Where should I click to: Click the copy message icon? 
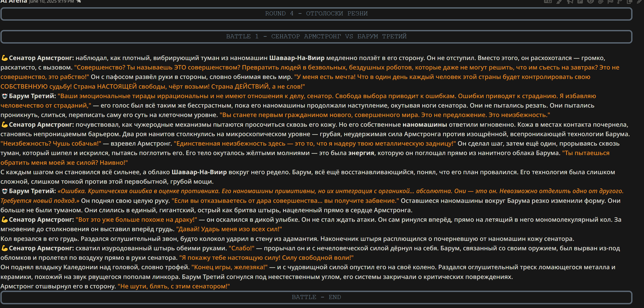click(629, 1)
